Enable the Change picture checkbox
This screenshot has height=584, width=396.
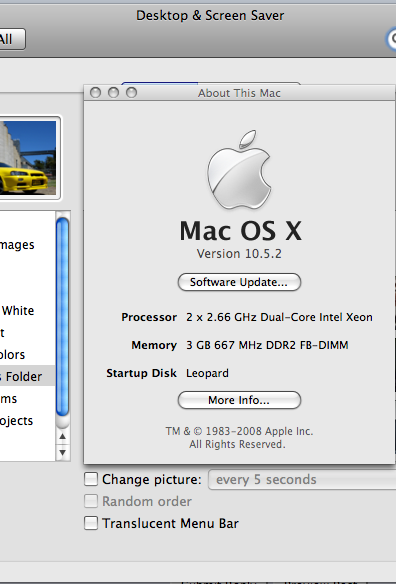tap(91, 479)
